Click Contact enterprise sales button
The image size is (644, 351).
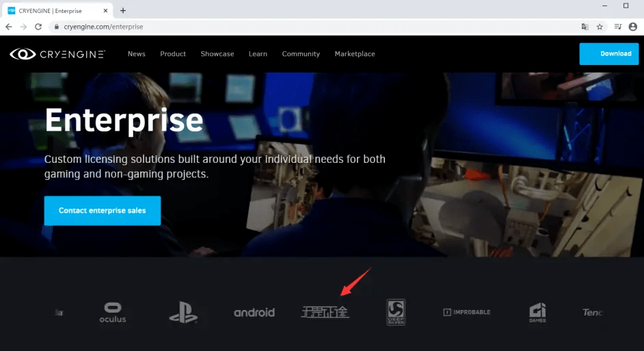[x=103, y=211]
